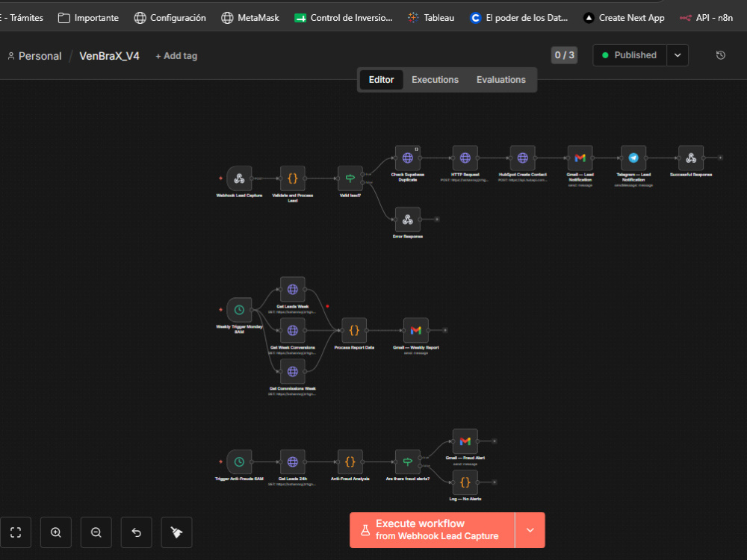This screenshot has height=560, width=747.
Task: Tidy up the workflow nodes
Action: click(177, 532)
